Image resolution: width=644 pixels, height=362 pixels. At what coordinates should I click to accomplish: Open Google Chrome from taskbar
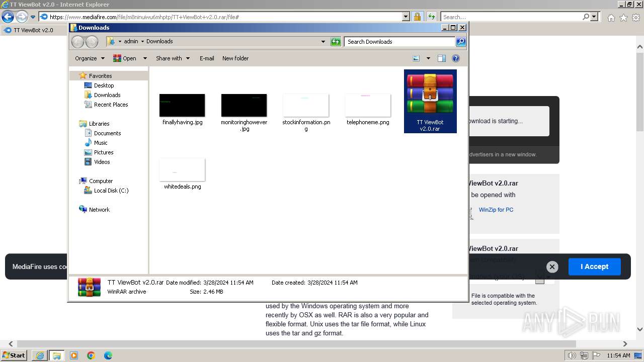pyautogui.click(x=91, y=355)
